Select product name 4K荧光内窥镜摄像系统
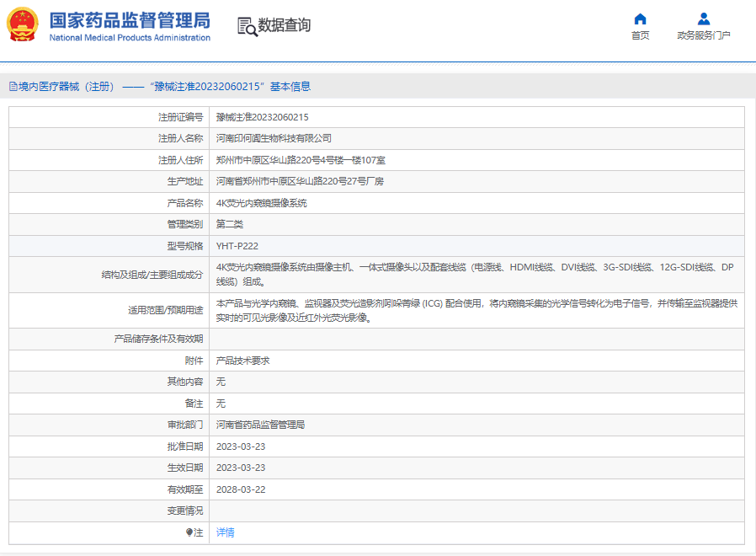Screen dimensions: 756x556 (261, 203)
